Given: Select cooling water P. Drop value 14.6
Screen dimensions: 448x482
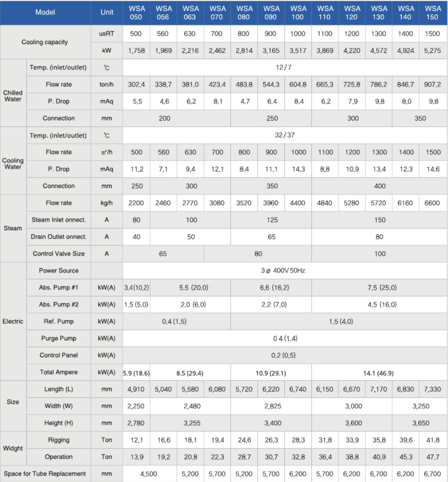Looking at the screenshot, I should coord(433,169).
